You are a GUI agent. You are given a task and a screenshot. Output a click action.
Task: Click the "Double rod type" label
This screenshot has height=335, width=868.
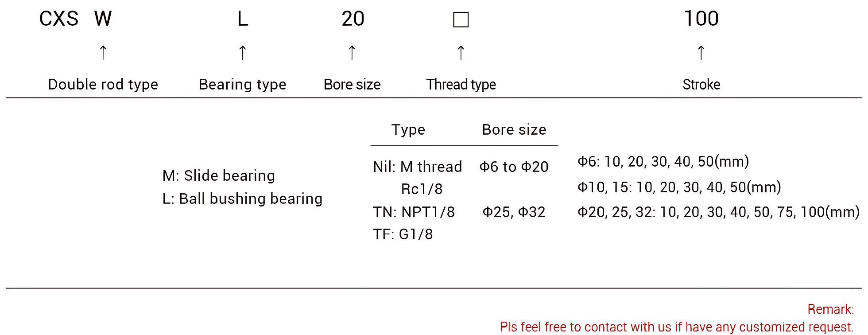click(x=103, y=84)
